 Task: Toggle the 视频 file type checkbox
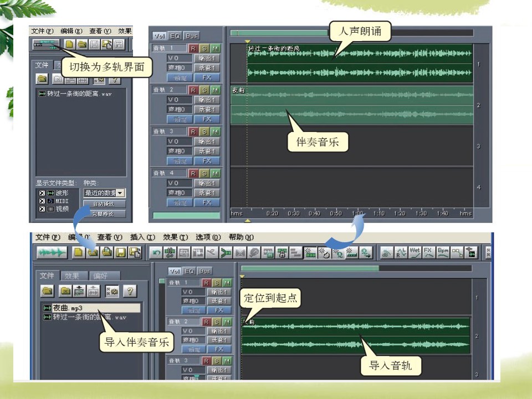tap(42, 209)
